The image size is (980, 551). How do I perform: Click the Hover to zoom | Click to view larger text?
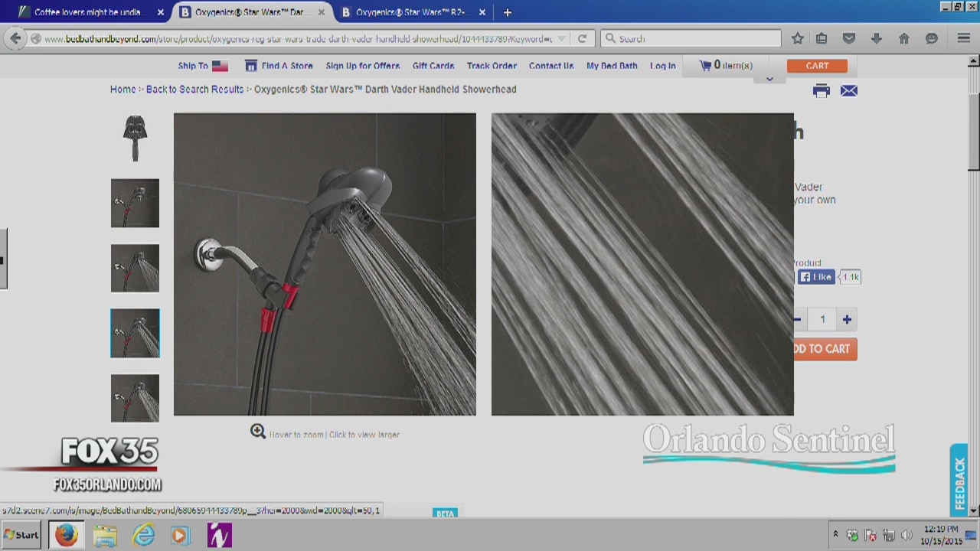click(335, 435)
